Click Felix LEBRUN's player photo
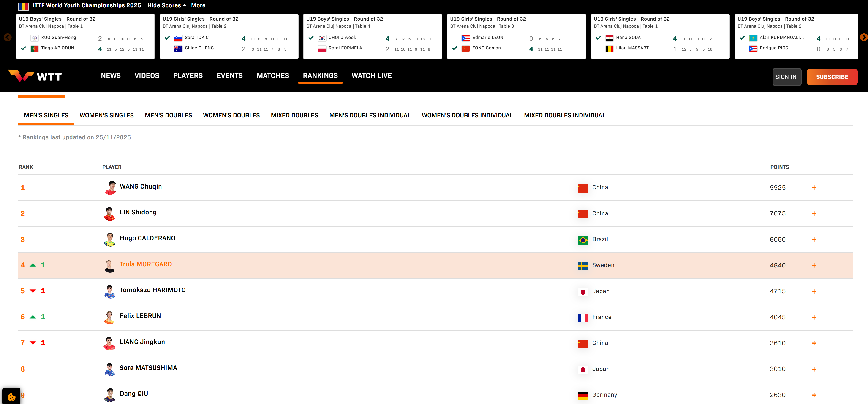868x404 pixels. pos(109,317)
